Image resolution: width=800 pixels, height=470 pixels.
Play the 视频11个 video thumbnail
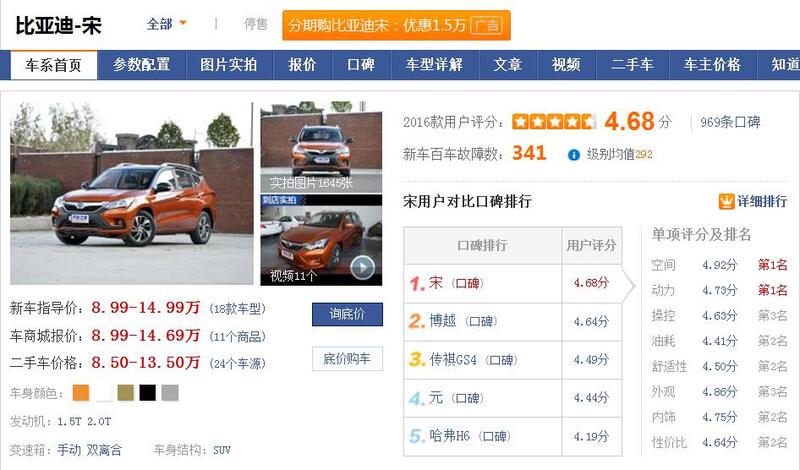321,239
